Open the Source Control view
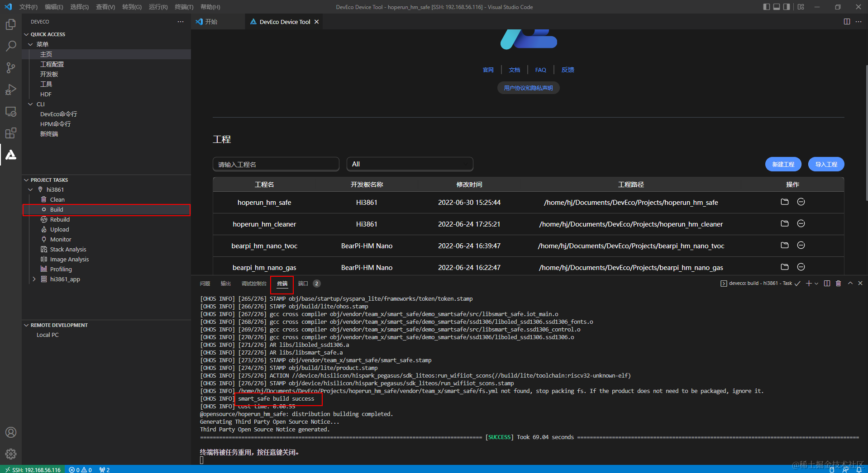868x473 pixels. (11, 68)
